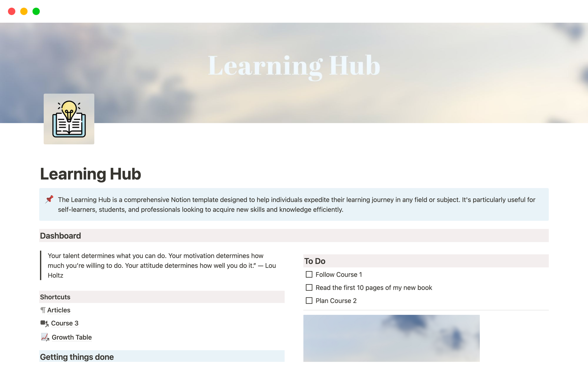Expand the Getting things done section
This screenshot has width=588, height=368.
[77, 357]
